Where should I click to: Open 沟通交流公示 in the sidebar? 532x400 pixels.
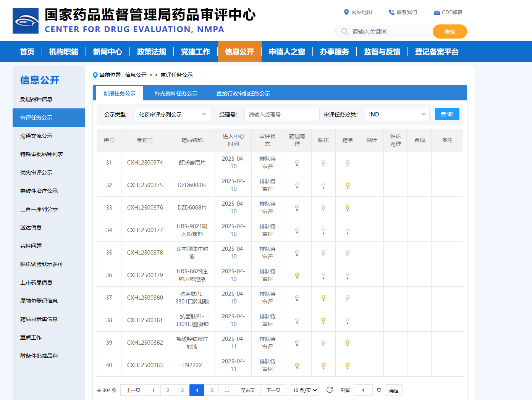[x=36, y=136]
